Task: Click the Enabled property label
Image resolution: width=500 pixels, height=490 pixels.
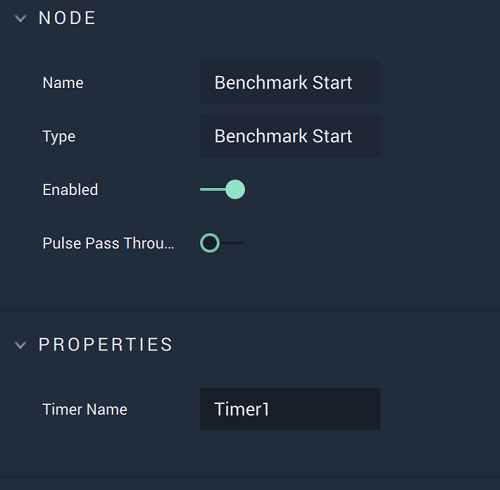Action: pyautogui.click(x=70, y=190)
